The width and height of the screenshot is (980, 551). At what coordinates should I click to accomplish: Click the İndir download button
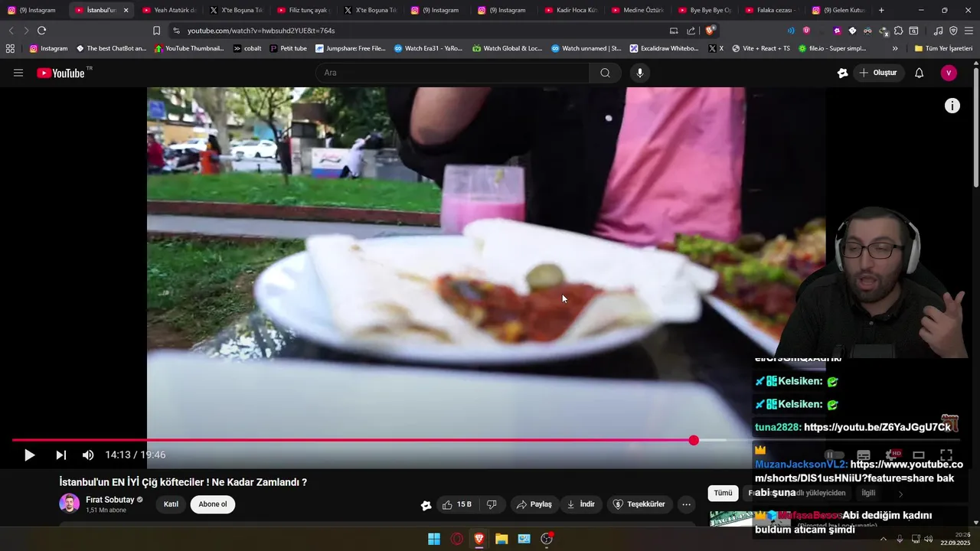tap(580, 504)
